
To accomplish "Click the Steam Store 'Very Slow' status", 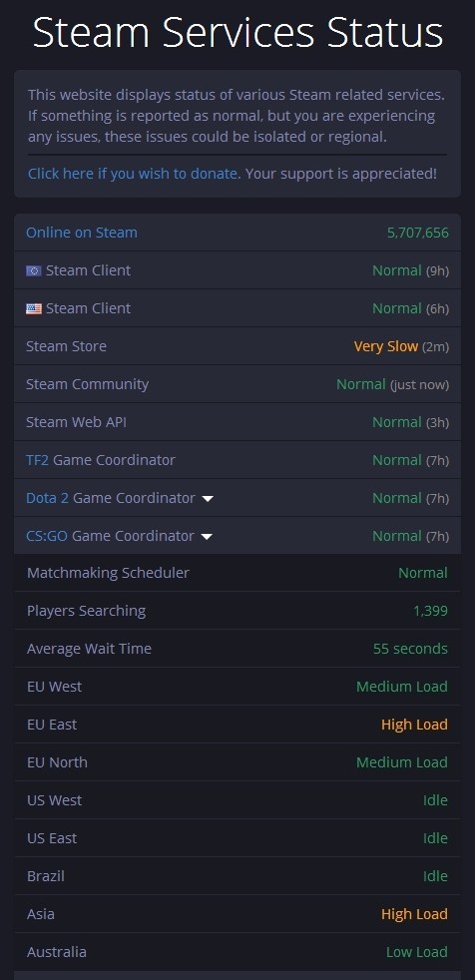I will tap(385, 346).
